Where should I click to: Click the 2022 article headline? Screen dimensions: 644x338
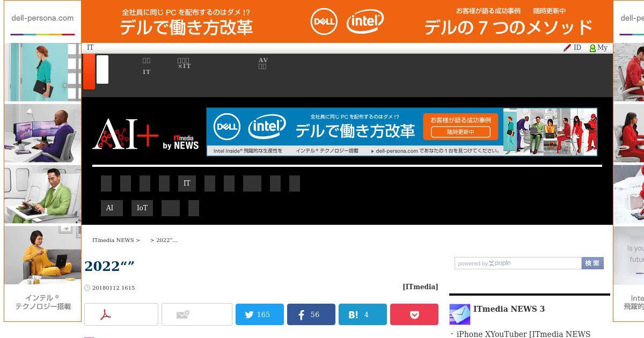[x=109, y=267]
